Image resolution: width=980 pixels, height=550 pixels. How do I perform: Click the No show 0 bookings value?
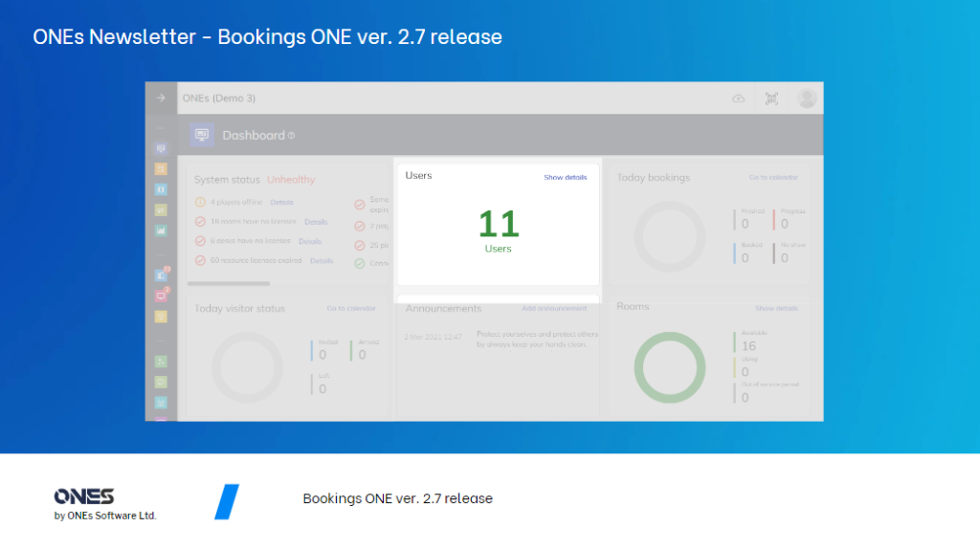click(785, 257)
